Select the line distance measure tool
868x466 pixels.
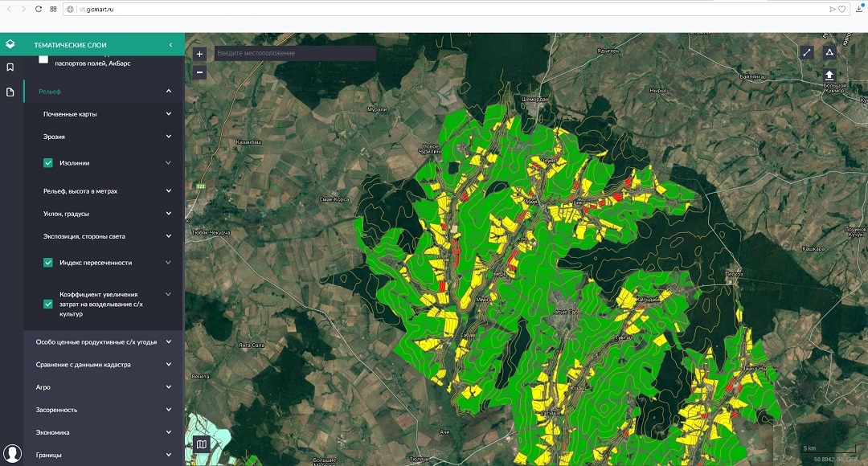click(807, 53)
